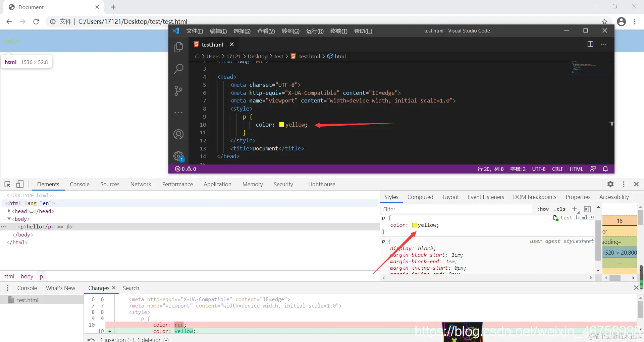Open VS Code Accounts menu
The image size is (644, 342).
tap(178, 134)
